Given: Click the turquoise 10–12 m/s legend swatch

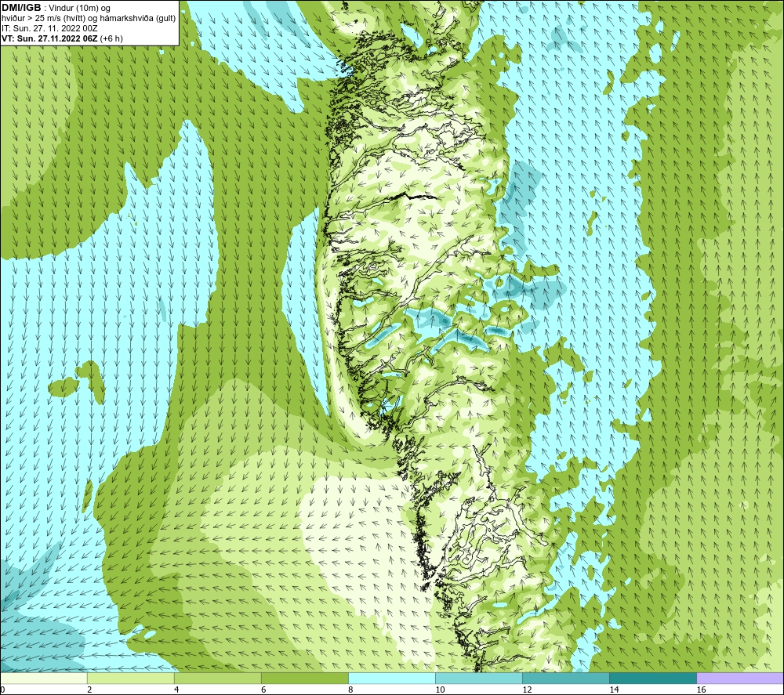Looking at the screenshot, I should pyautogui.click(x=478, y=679).
